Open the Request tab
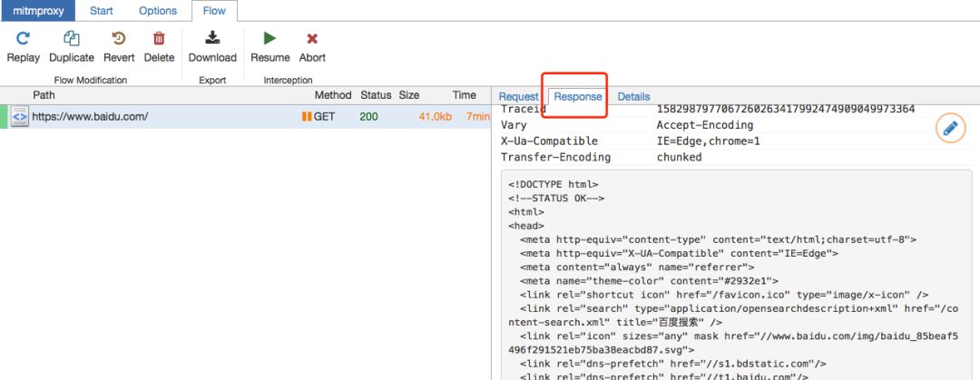 518,96
